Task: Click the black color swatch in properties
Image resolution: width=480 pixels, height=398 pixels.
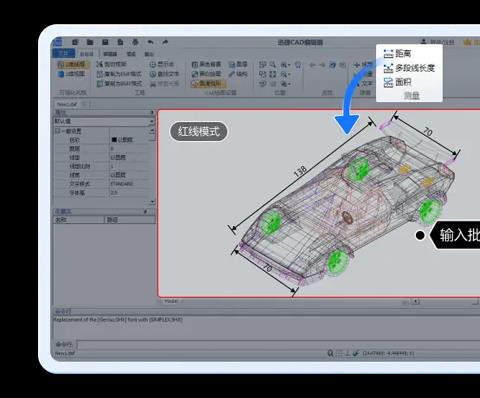Action: [114, 140]
